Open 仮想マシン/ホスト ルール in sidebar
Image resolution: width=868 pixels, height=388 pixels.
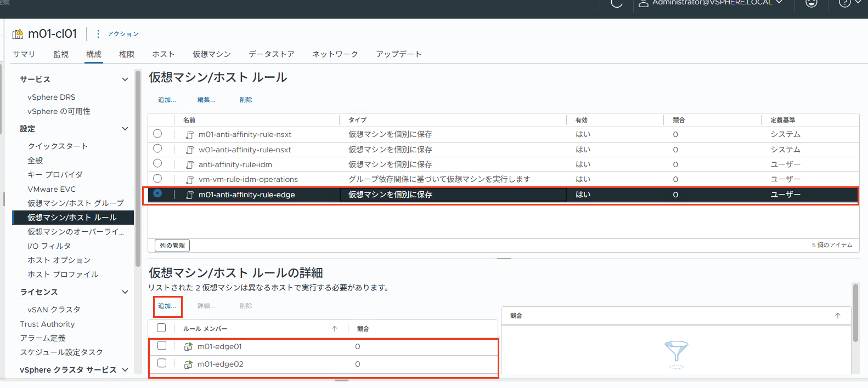[x=73, y=218]
